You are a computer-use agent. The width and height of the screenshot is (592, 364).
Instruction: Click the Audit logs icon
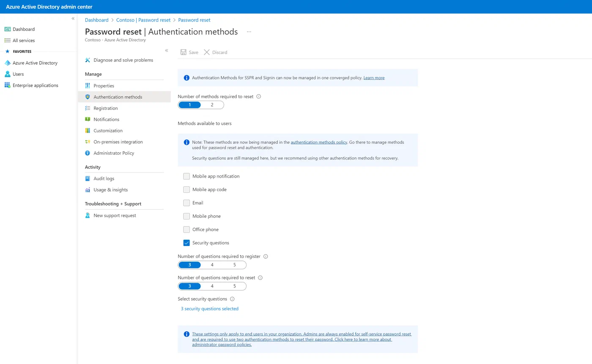pyautogui.click(x=88, y=179)
